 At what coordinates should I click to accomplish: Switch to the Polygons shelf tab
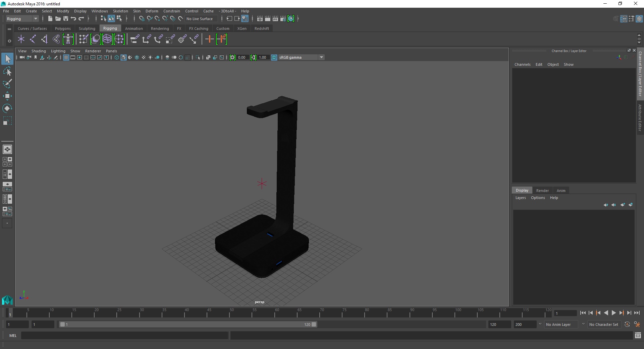point(63,29)
